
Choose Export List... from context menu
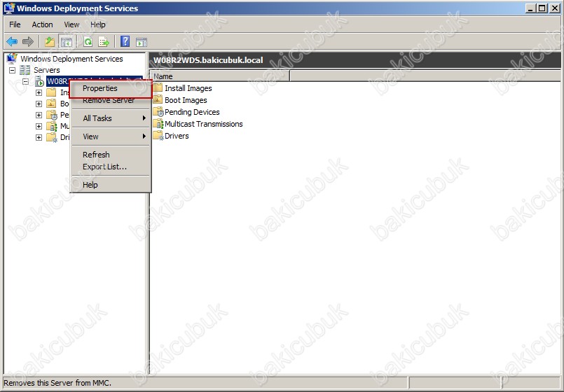click(111, 167)
